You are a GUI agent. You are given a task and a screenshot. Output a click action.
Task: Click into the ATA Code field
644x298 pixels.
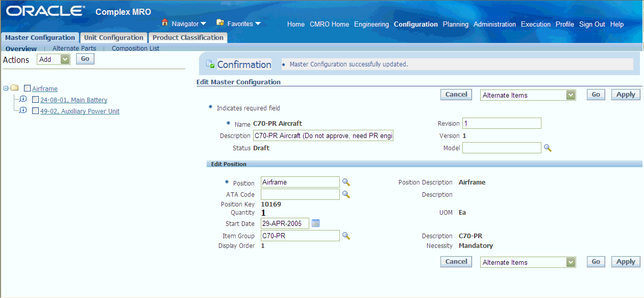tap(300, 195)
